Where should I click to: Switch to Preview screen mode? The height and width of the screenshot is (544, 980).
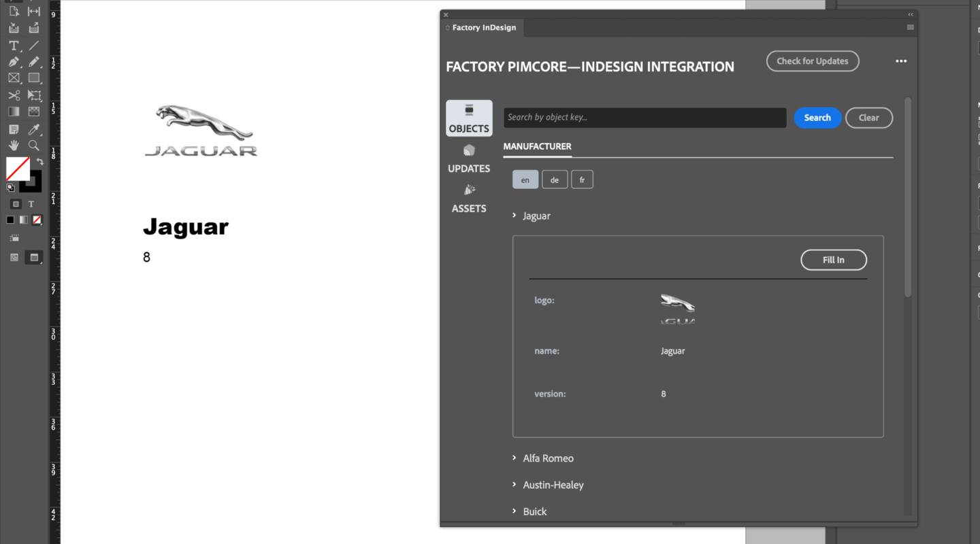click(34, 258)
